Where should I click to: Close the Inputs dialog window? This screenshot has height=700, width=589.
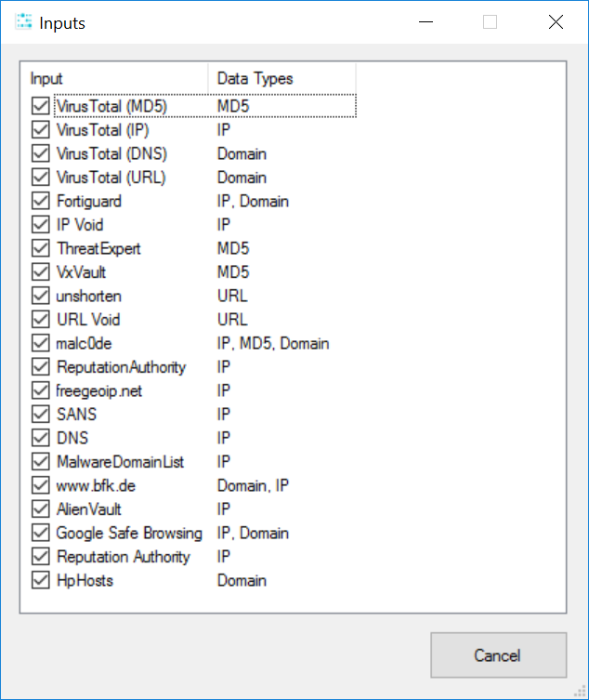click(556, 22)
